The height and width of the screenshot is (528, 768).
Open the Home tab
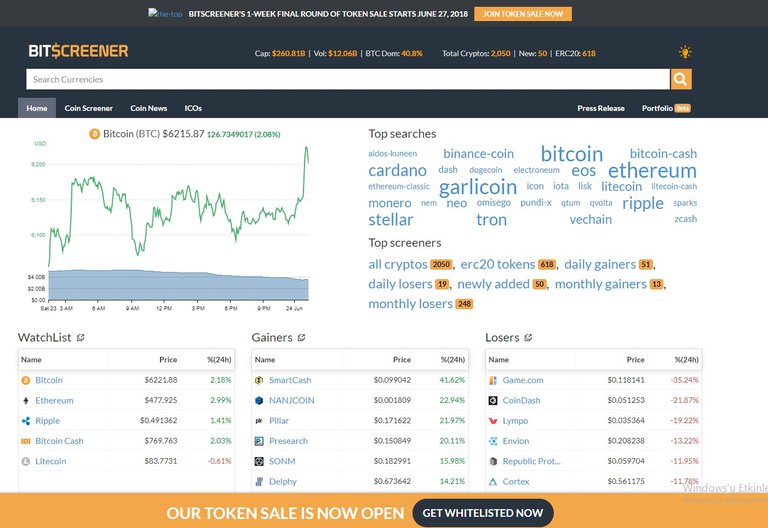tap(37, 108)
